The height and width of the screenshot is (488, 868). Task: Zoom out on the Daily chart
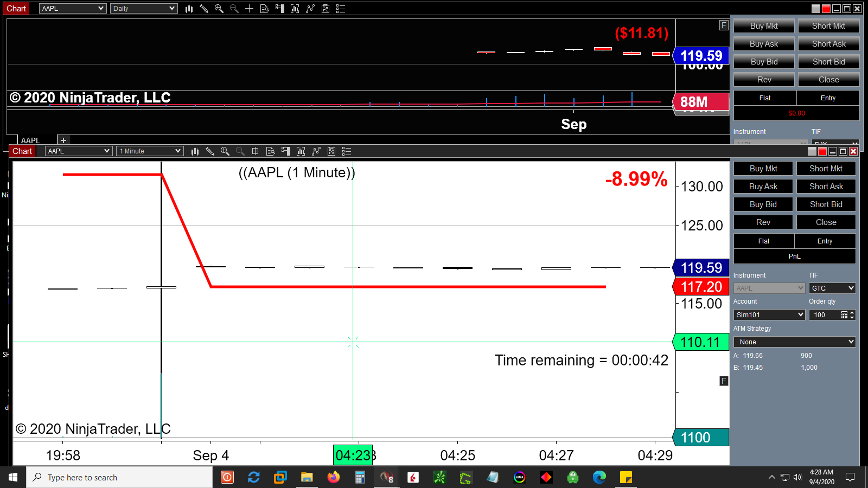click(234, 9)
